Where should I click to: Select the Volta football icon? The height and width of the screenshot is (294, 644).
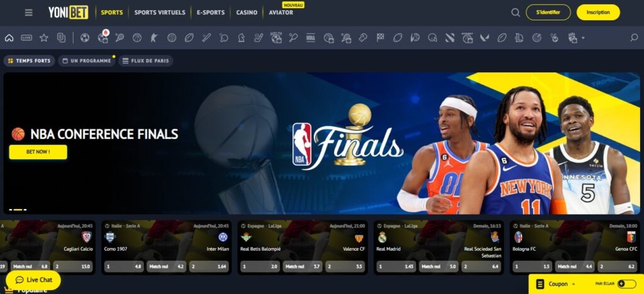[276, 37]
